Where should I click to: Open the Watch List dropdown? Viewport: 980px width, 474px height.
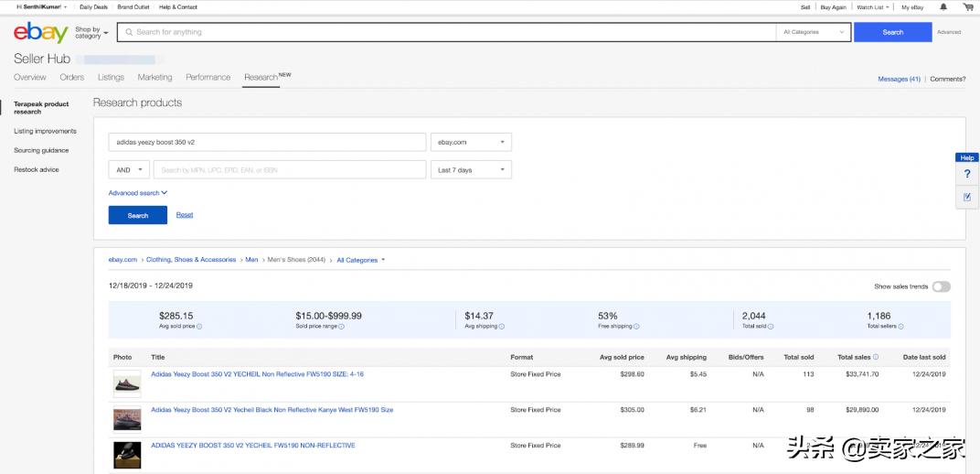click(873, 7)
